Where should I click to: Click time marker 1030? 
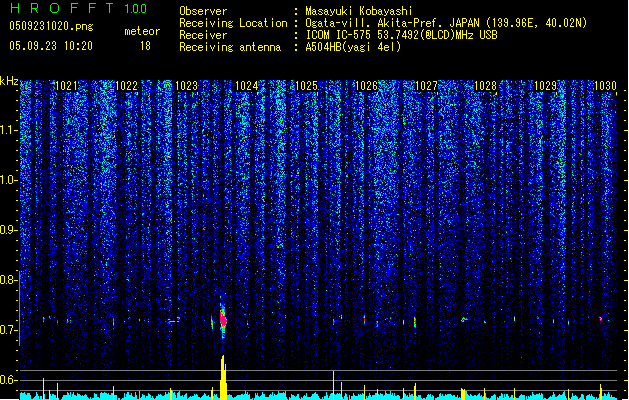click(605, 86)
